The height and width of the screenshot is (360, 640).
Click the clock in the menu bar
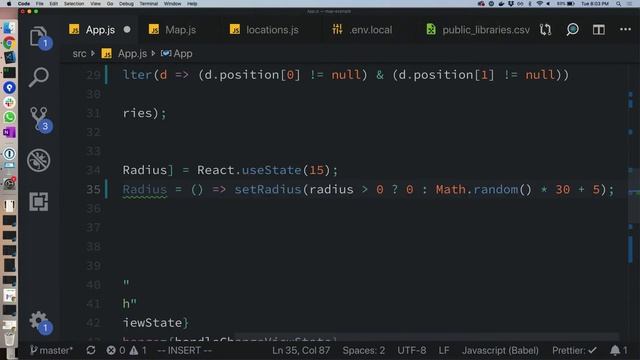[x=595, y=4]
